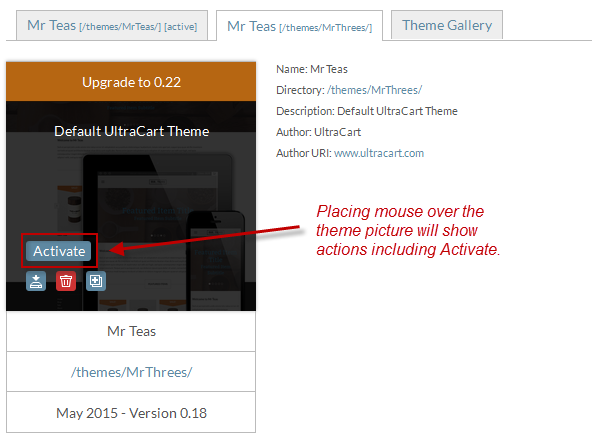Click the Name: Mr Teas text

click(312, 69)
